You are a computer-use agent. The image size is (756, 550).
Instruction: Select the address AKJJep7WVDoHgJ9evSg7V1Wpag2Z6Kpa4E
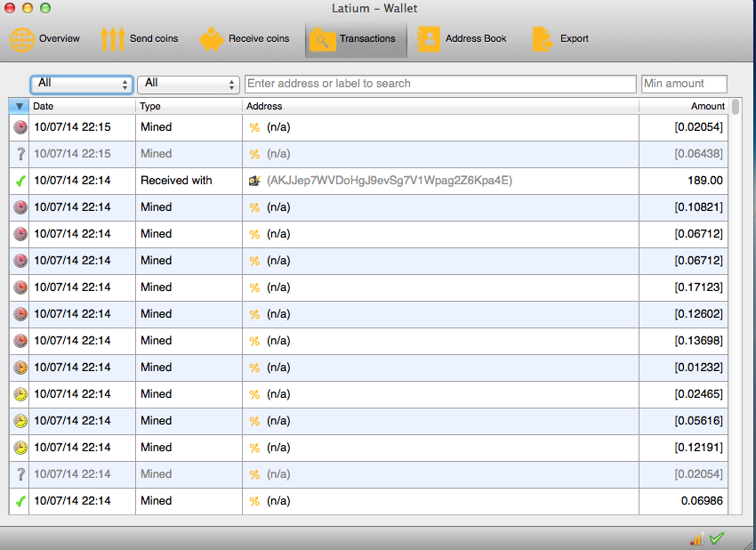pos(390,181)
